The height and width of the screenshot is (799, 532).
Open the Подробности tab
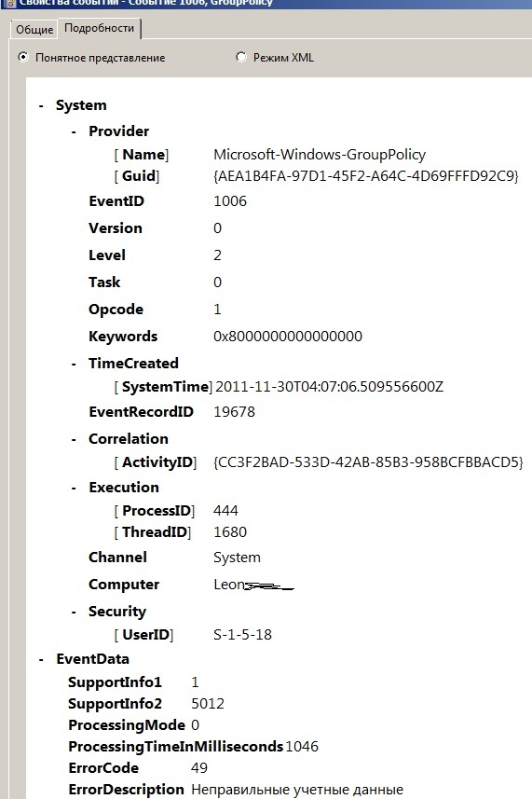click(100, 28)
